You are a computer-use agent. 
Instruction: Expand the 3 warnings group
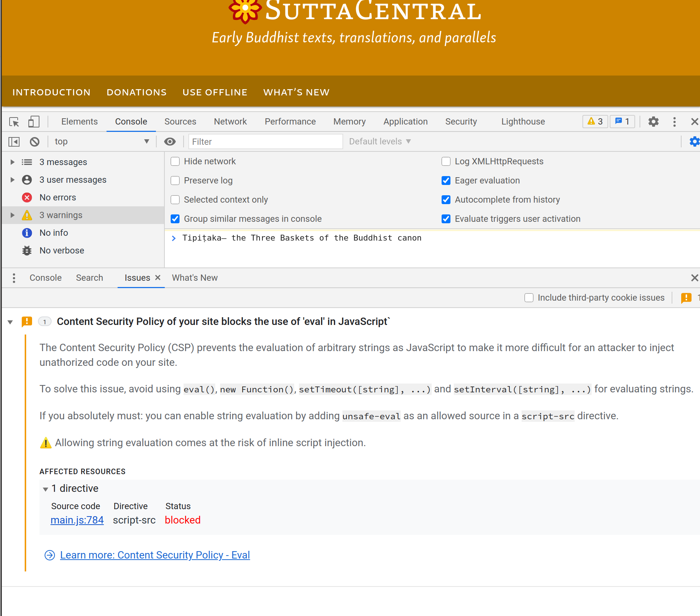click(x=13, y=215)
